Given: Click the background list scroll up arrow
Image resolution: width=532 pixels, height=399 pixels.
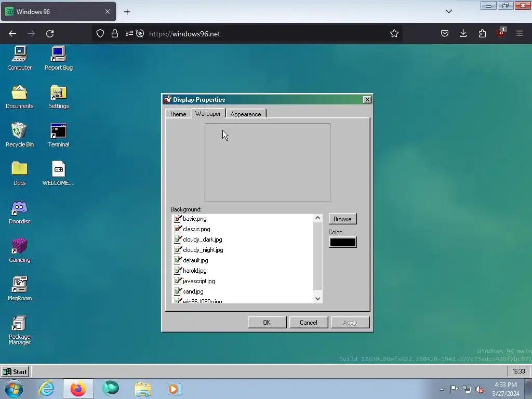Looking at the screenshot, I should (317, 218).
